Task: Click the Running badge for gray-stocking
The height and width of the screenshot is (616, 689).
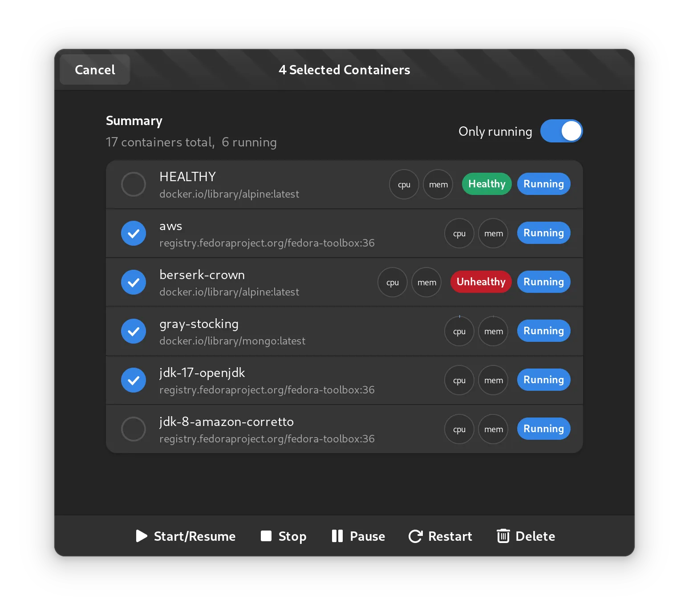Action: click(x=543, y=331)
